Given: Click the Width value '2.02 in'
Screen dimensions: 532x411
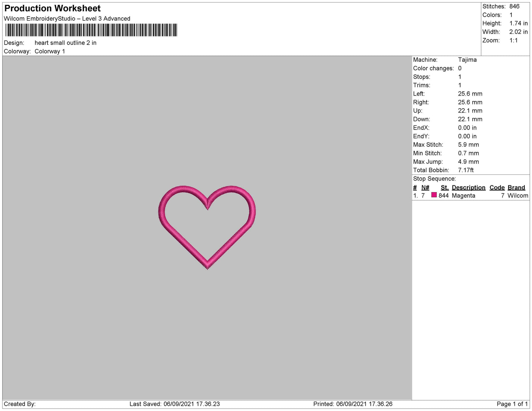Looking at the screenshot, I should [x=518, y=32].
